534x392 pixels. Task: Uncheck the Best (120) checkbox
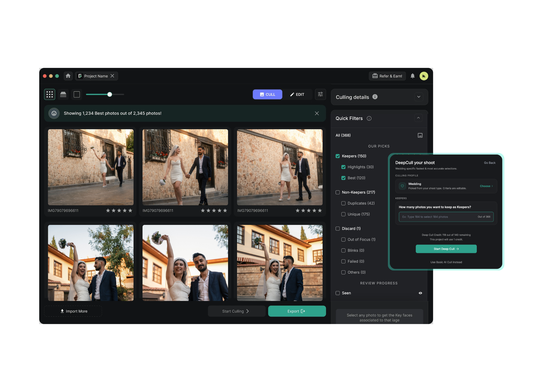343,178
